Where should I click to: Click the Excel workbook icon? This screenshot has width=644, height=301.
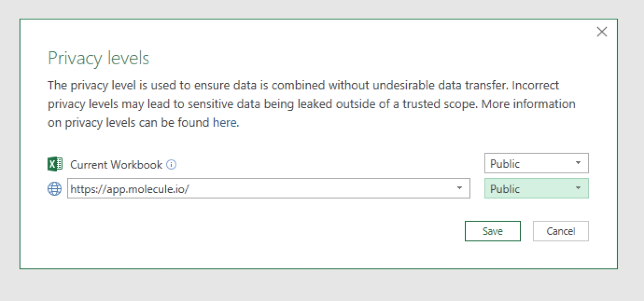click(55, 164)
